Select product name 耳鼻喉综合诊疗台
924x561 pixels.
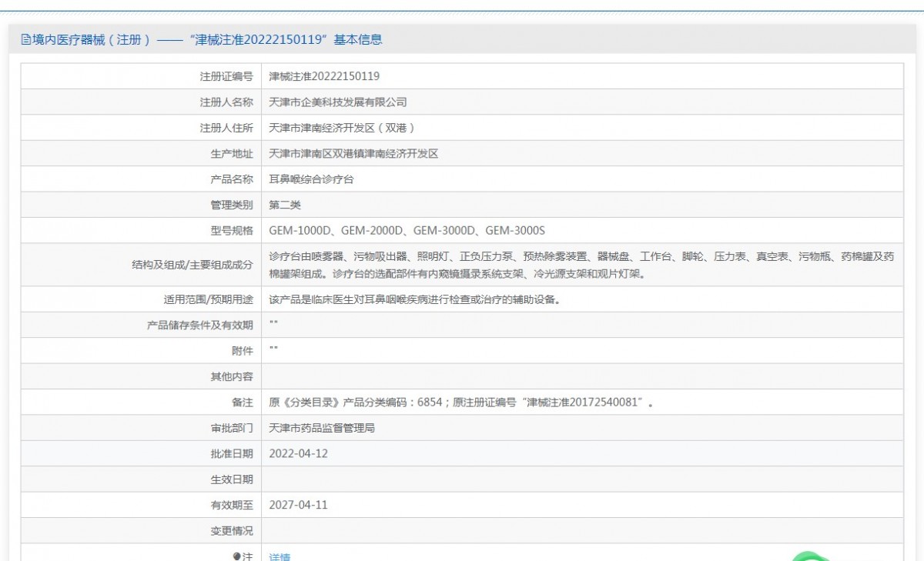pos(311,179)
